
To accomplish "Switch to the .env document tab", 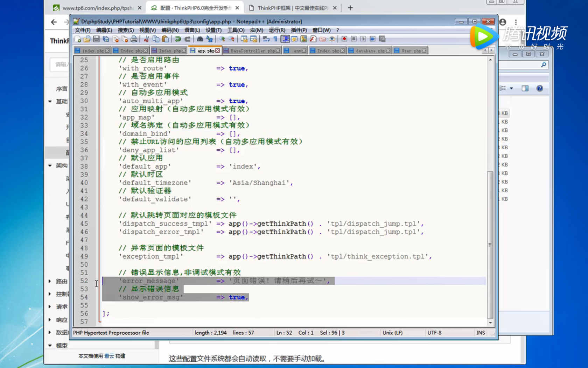I will click(295, 51).
